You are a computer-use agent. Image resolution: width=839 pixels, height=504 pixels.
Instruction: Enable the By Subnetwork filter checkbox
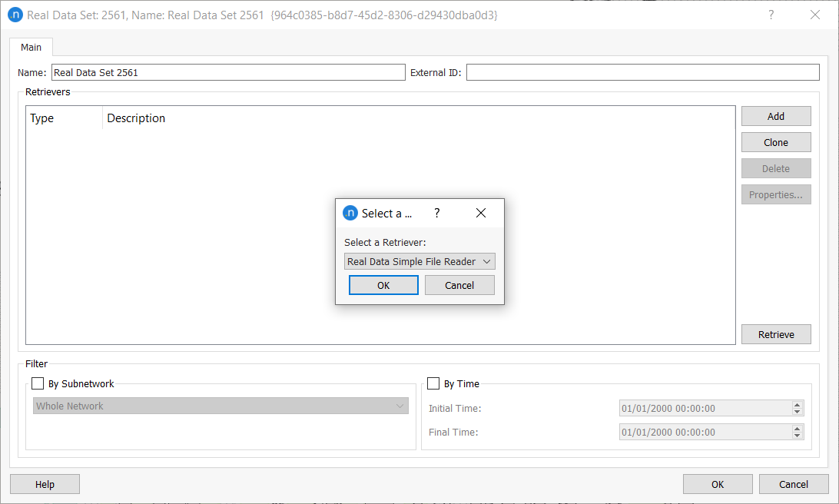tap(38, 383)
